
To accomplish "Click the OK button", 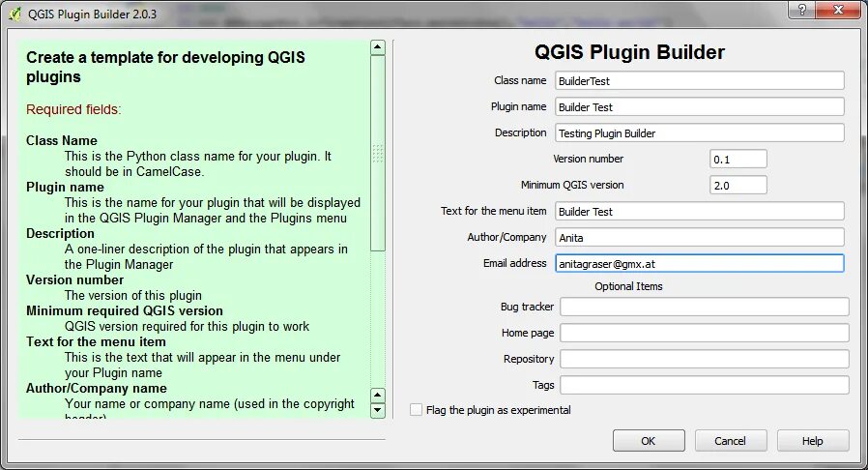I will 649,441.
